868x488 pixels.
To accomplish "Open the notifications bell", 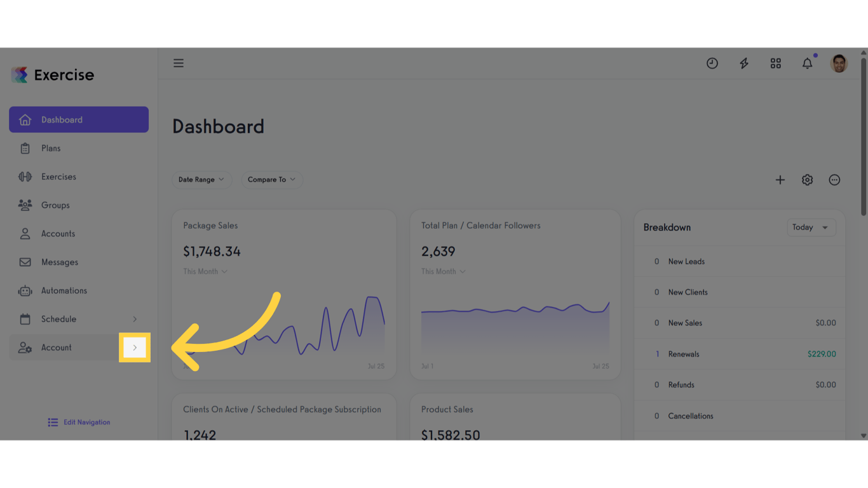I will click(x=808, y=63).
